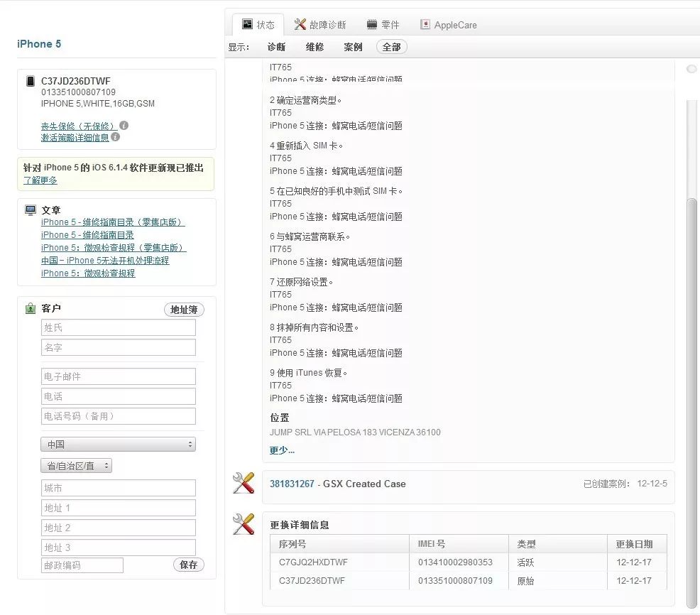Select IMEI 013351000807109 table cell
Viewport: 700px width, 615px height.
(x=459, y=581)
